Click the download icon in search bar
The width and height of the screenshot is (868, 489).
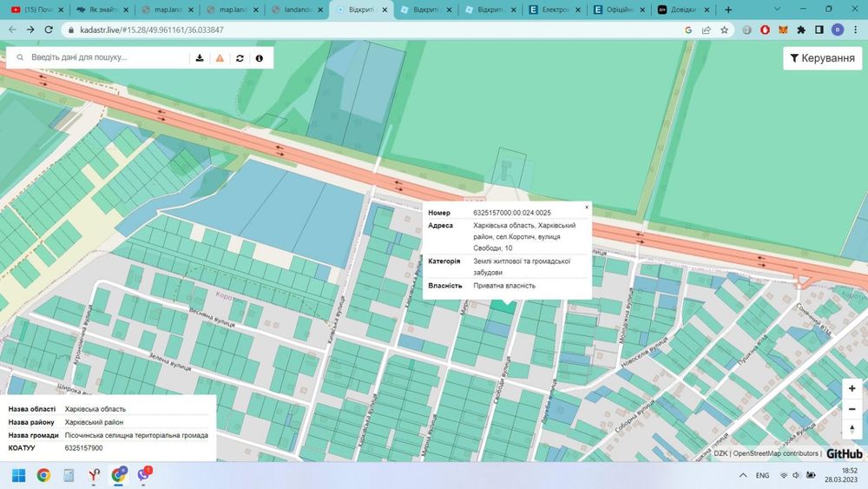[200, 58]
